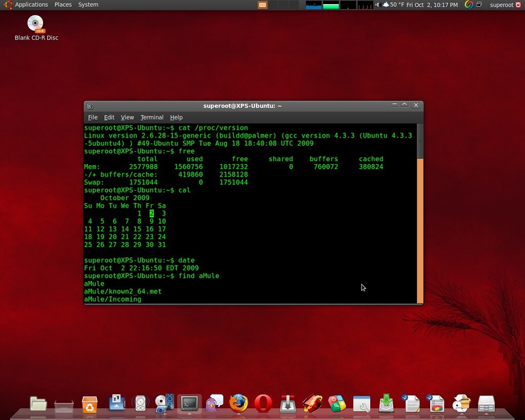Click the terminal icon in the dock
The height and width of the screenshot is (420, 525).
coord(190,404)
